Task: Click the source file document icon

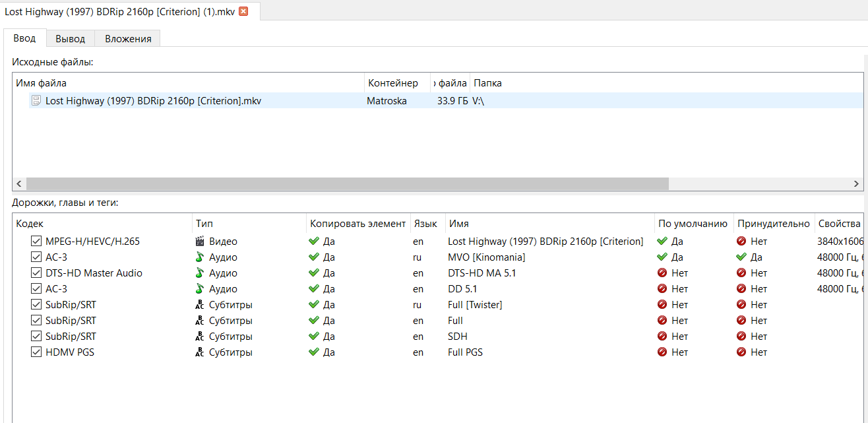Action: click(x=36, y=101)
